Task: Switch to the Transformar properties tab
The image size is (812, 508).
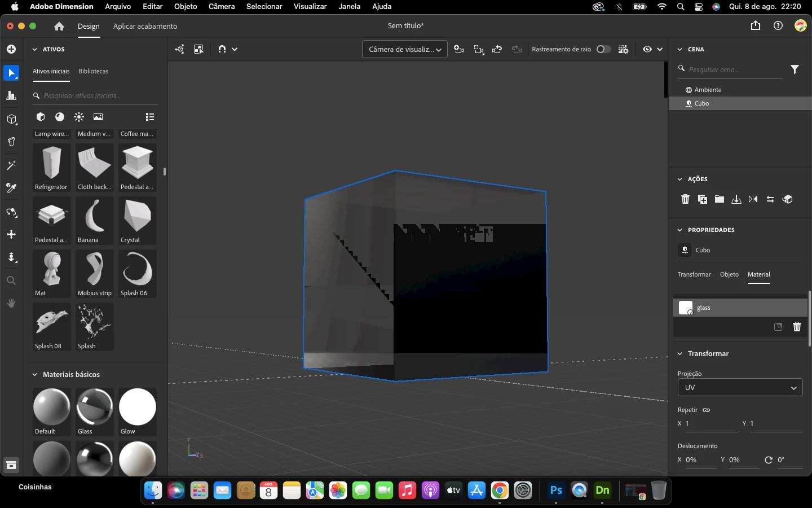Action: (x=694, y=274)
